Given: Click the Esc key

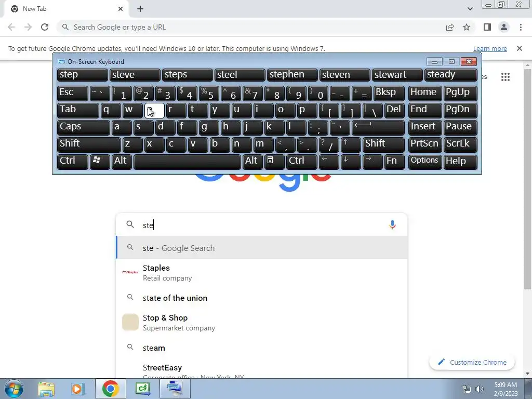Looking at the screenshot, I should tap(73, 94).
